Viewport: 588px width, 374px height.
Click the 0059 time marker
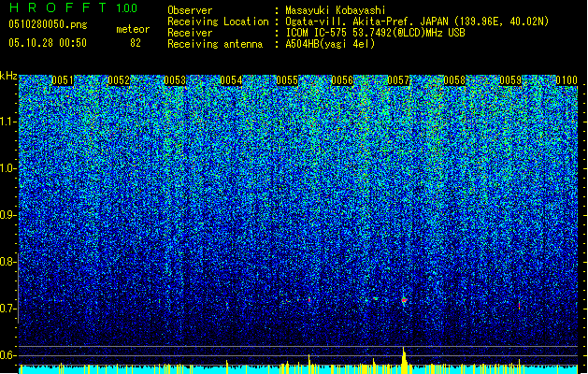tap(510, 80)
